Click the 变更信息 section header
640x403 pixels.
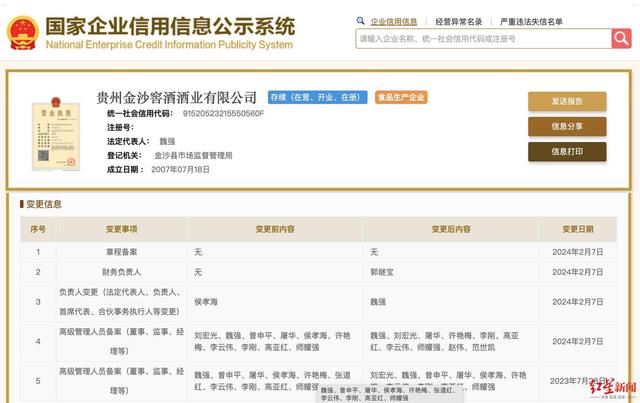coord(43,204)
